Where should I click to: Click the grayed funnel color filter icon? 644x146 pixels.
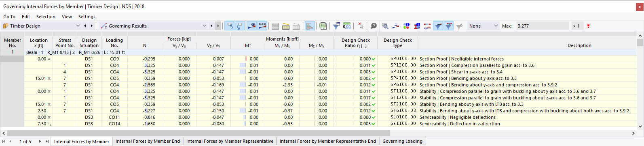coord(459,26)
